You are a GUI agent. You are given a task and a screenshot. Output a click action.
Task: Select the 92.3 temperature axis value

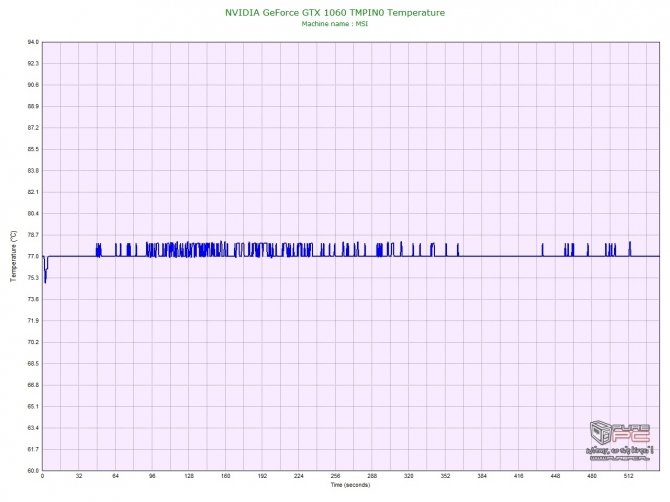click(x=33, y=63)
